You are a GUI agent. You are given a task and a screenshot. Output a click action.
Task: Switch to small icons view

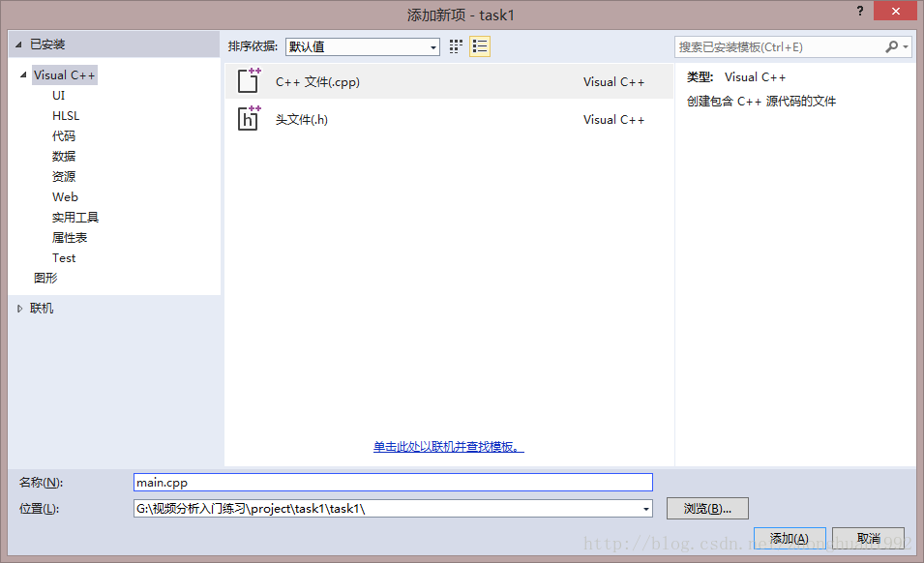pos(457,46)
